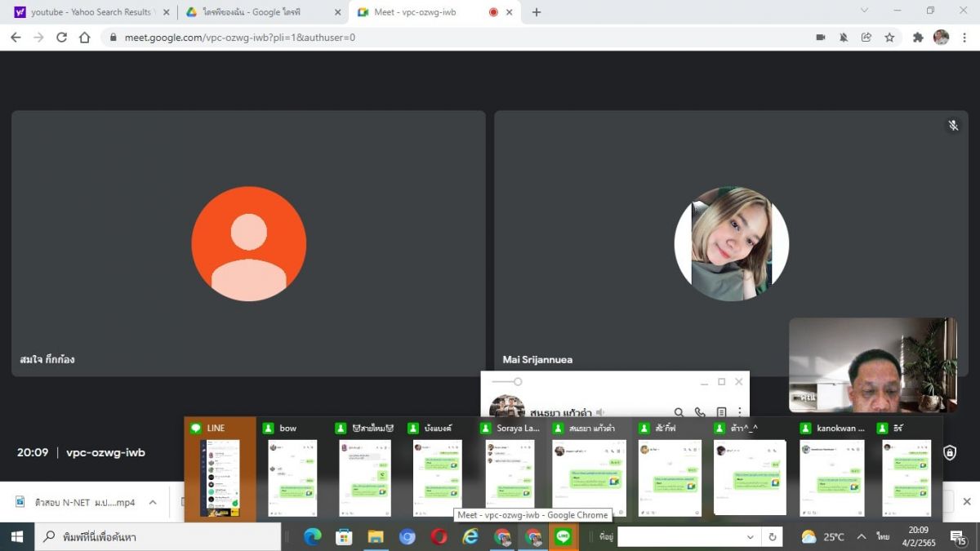Click the Meet safety shield lock icon
The image size is (980, 551).
950,452
